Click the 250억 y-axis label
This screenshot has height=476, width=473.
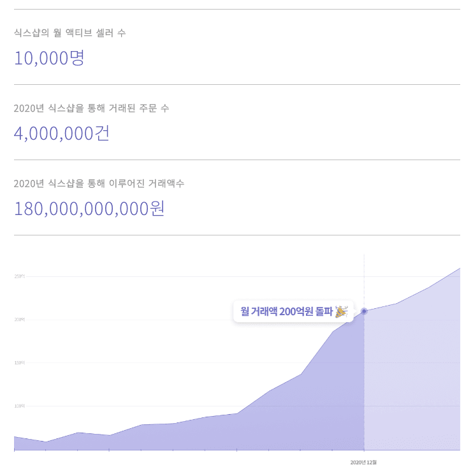(19, 276)
